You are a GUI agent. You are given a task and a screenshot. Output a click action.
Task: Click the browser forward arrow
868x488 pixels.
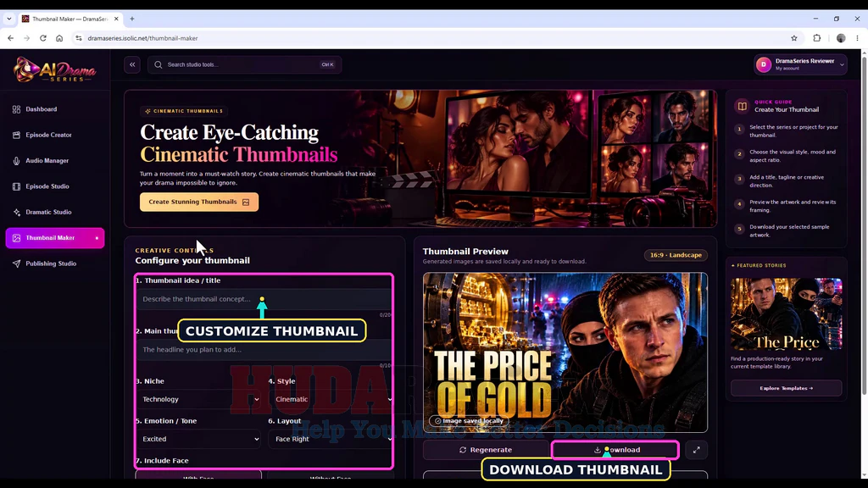click(x=26, y=38)
